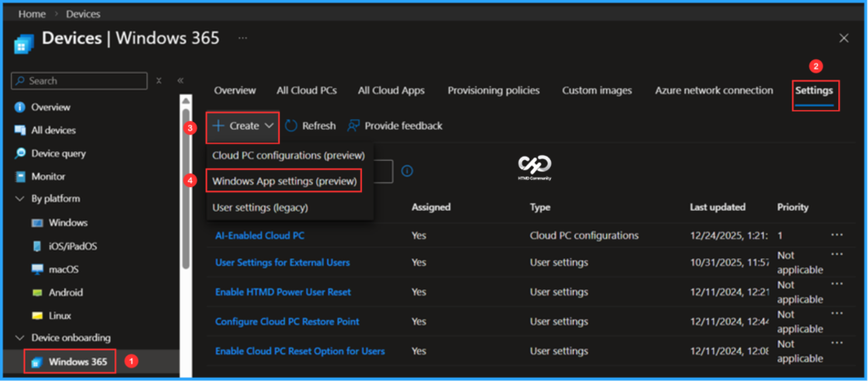Click the iOS/iPadOS platform icon
This screenshot has height=381, width=868.
(x=37, y=246)
